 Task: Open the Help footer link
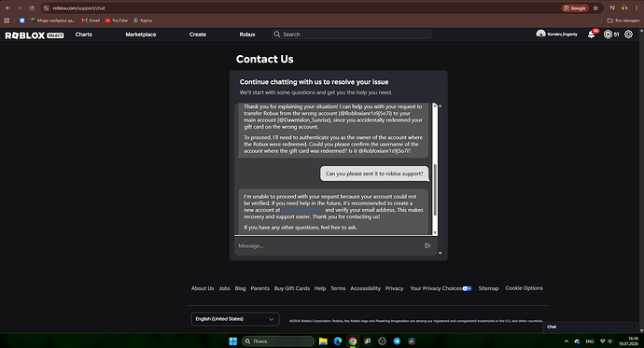[x=320, y=288]
